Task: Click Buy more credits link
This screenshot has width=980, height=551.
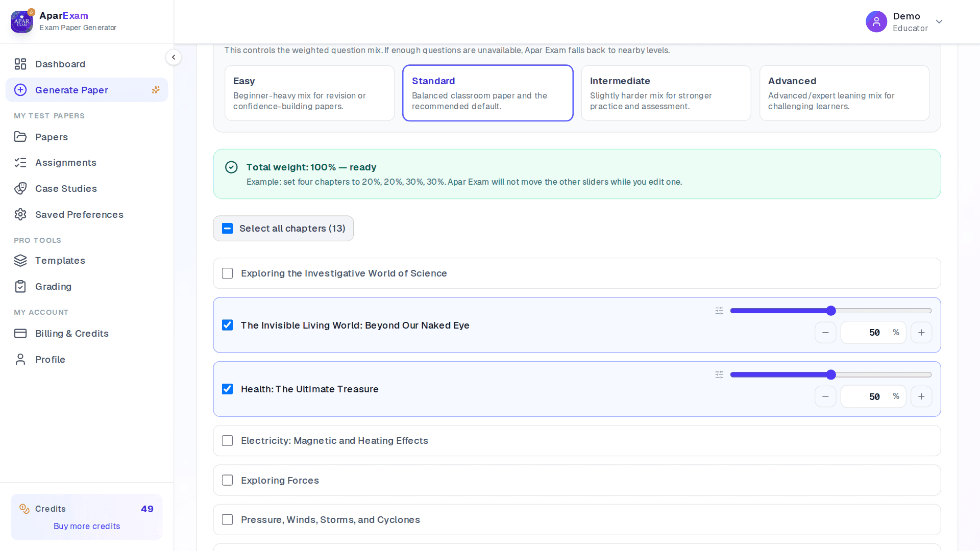Action: (x=87, y=526)
